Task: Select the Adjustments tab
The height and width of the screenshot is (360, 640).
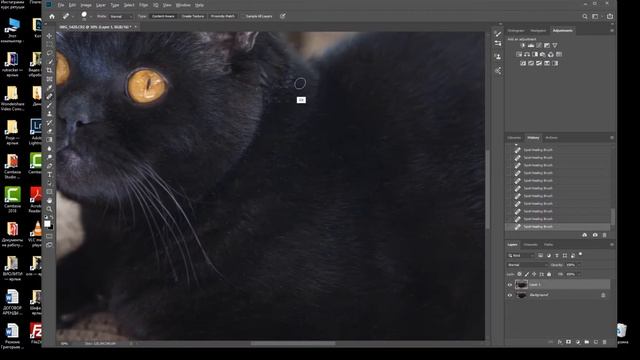Action: 562,31
